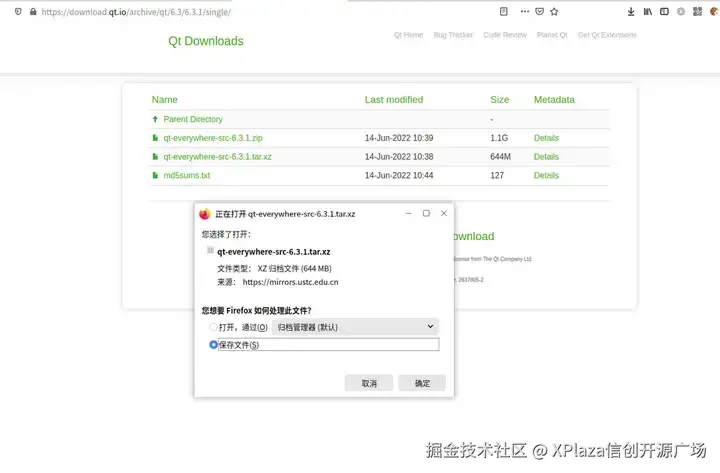The width and height of the screenshot is (720, 473).
Task: Select the 保存文件 (save file) radio option
Action: pyautogui.click(x=213, y=344)
